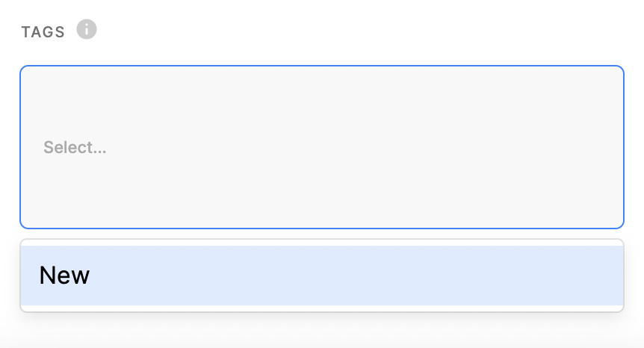Show Tags field information via icon

(x=87, y=30)
